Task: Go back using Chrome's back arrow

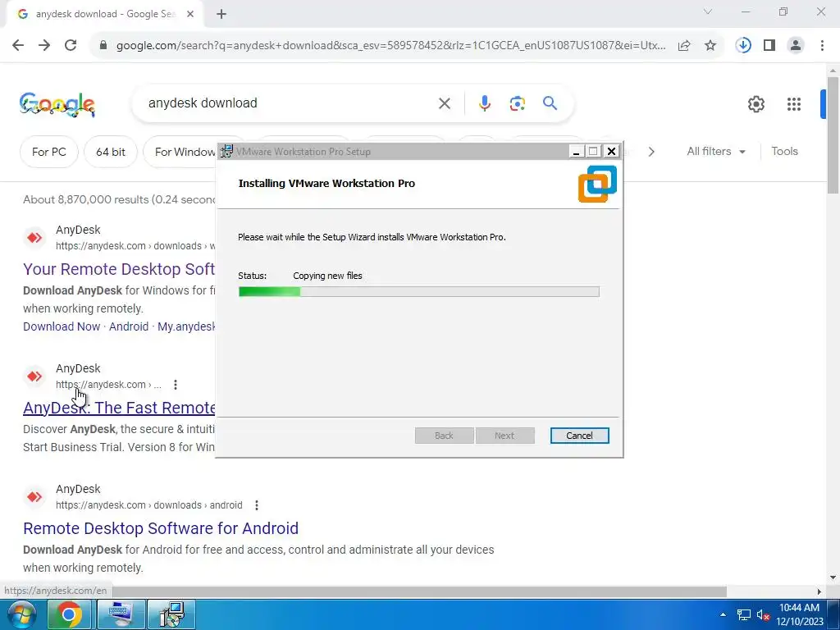Action: point(18,46)
